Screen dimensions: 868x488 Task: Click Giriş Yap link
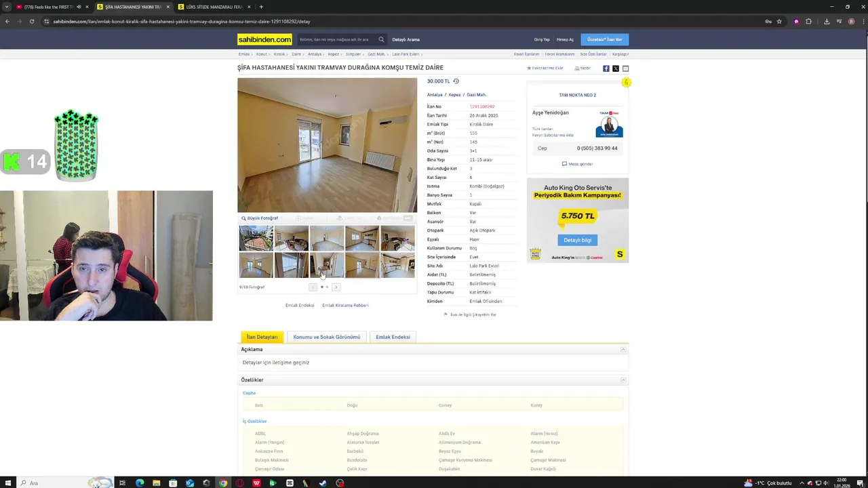tap(542, 39)
